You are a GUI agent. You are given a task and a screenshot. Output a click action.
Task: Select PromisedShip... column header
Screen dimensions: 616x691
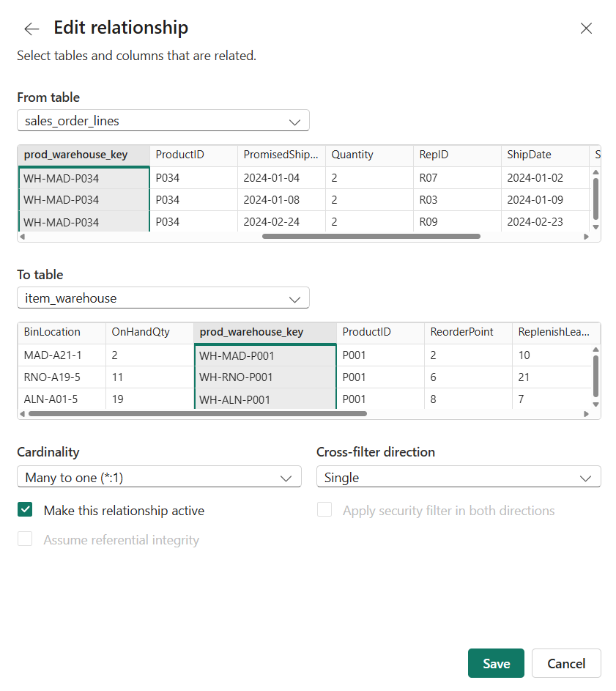coord(281,155)
